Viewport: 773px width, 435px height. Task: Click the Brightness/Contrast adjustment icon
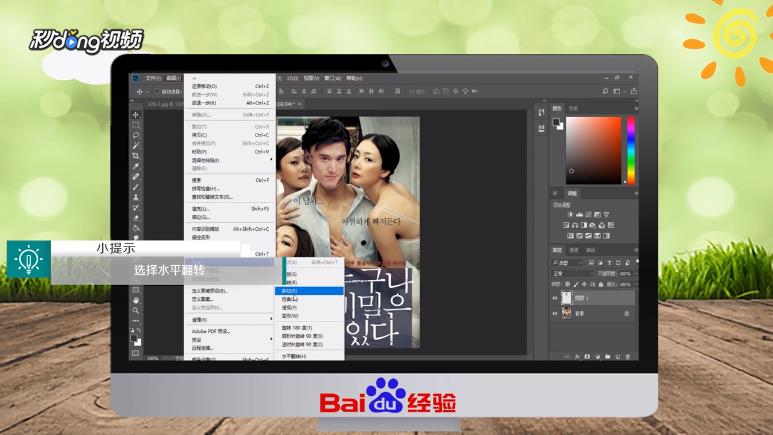570,215
